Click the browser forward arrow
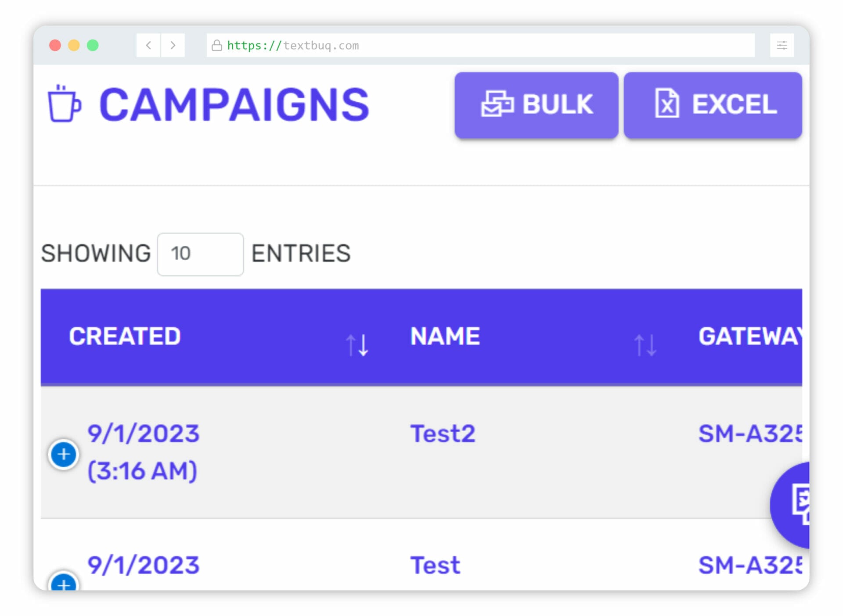 173,45
